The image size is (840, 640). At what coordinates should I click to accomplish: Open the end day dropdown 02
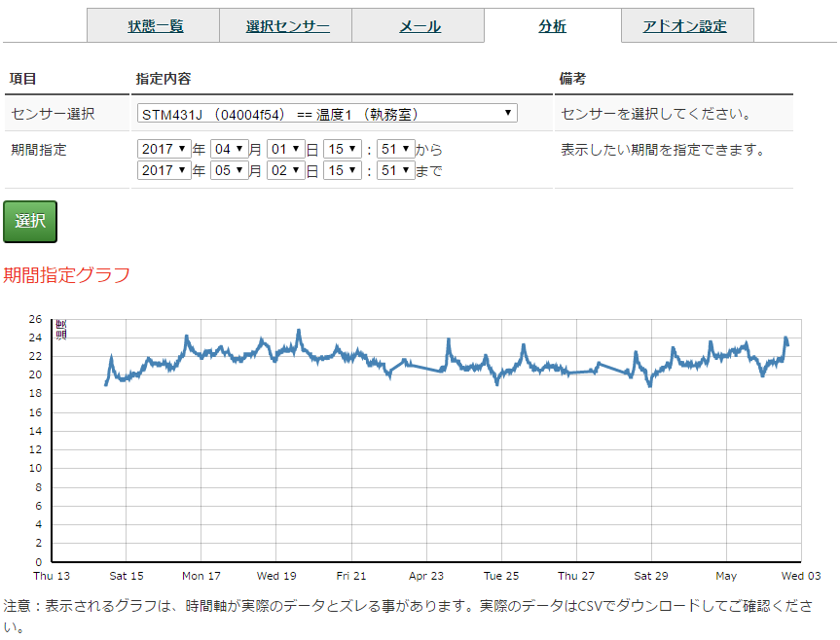pyautogui.click(x=285, y=170)
